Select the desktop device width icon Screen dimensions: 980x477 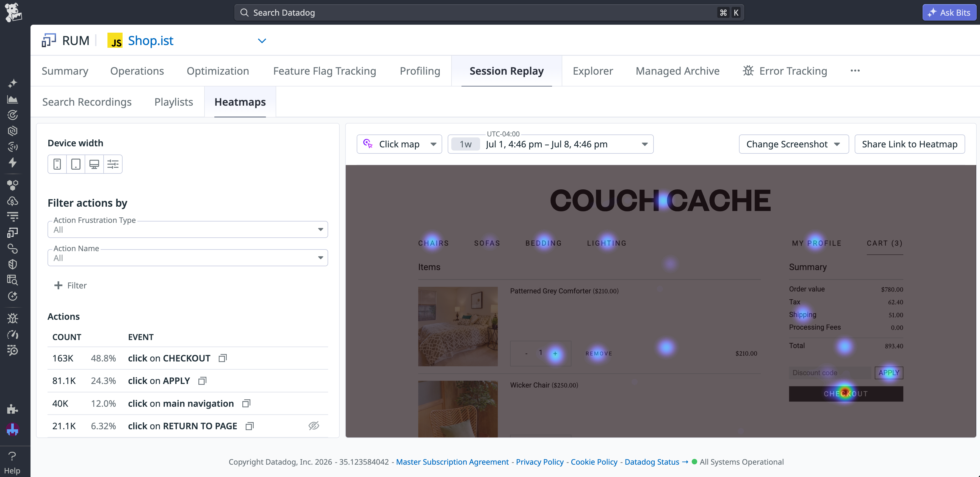tap(94, 164)
